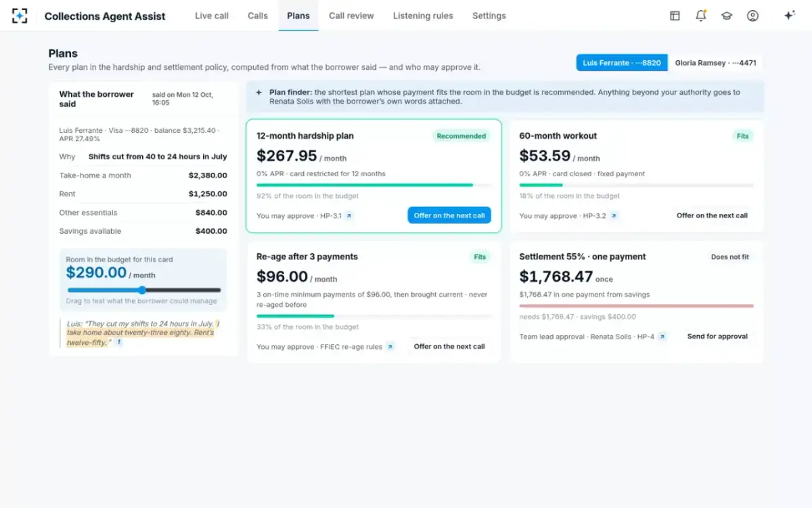Switch to borrower Gloria Ramsey ···4471
The image size is (812, 508).
tap(715, 63)
